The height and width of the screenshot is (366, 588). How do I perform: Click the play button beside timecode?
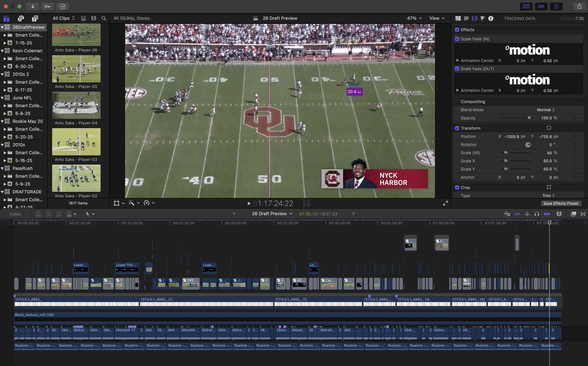[249, 203]
